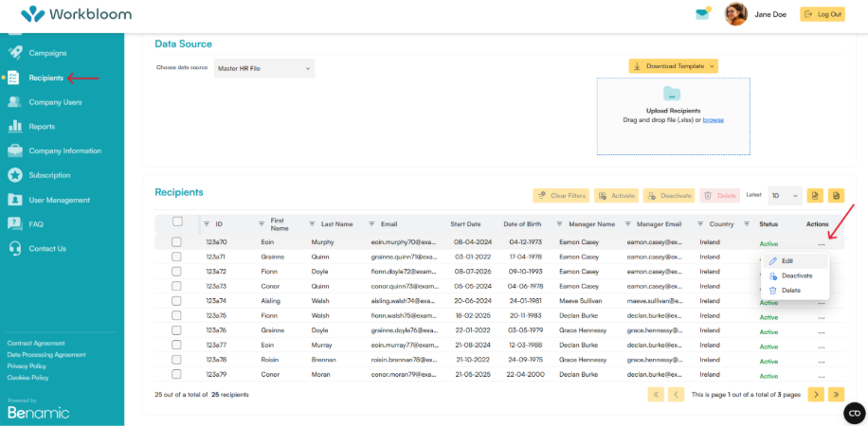Click the Workbloom logo
This screenshot has height=426, width=868.
click(77, 14)
